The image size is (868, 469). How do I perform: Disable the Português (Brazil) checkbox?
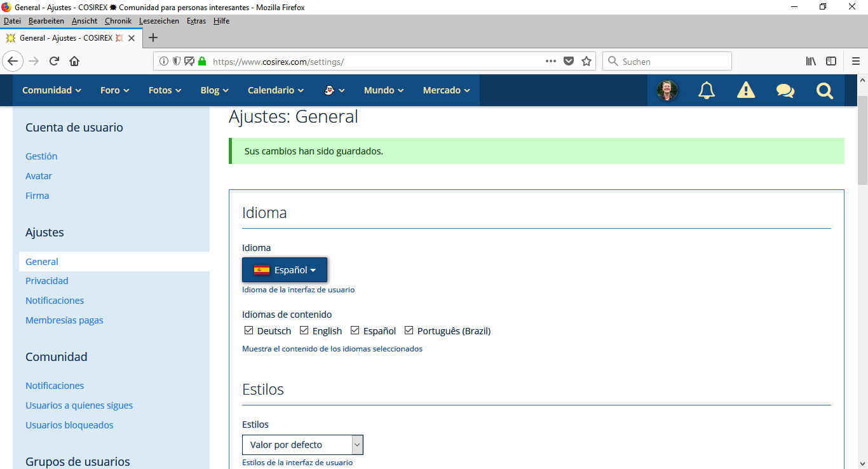click(x=409, y=330)
